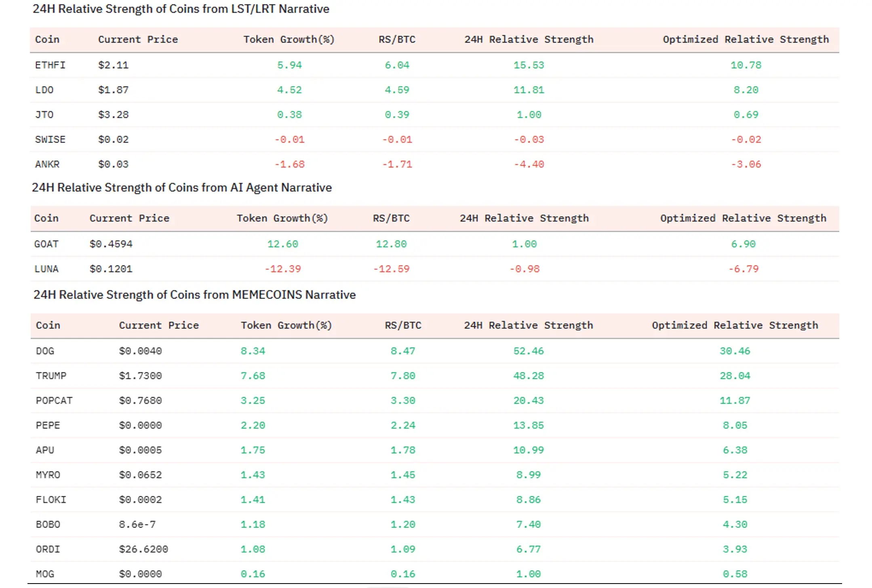The width and height of the screenshot is (872, 588).
Task: Select the TRUMP coin row
Action: point(51,376)
